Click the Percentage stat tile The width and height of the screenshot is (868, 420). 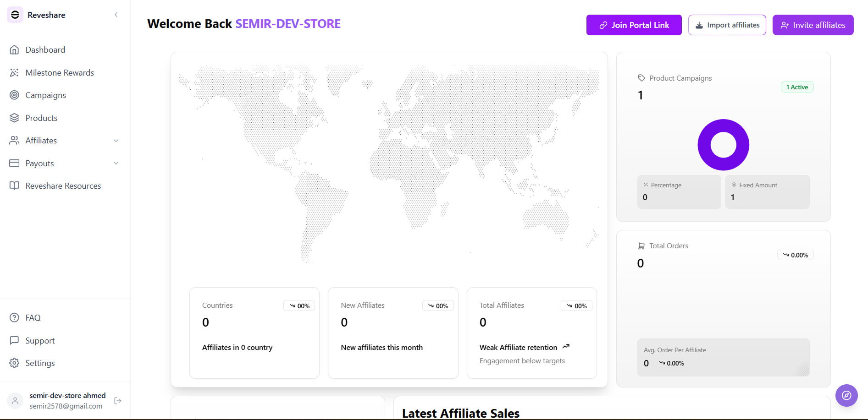[679, 192]
